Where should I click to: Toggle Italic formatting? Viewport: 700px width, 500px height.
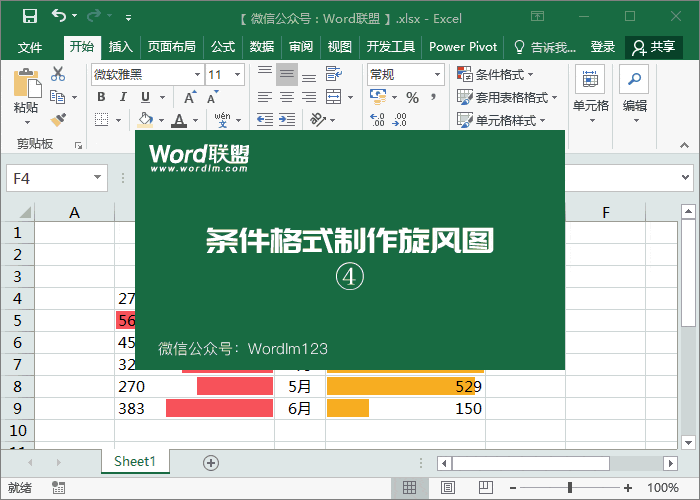coord(123,97)
